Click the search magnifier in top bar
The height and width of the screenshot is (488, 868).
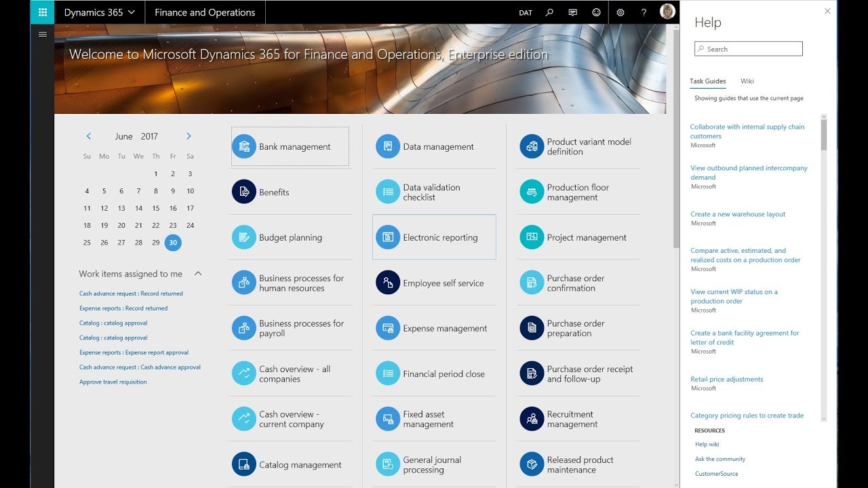point(549,12)
